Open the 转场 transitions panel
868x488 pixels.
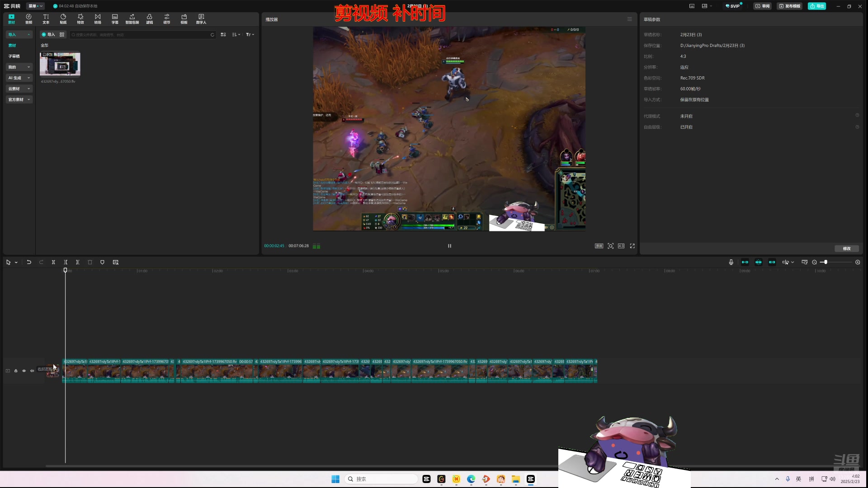tap(98, 19)
